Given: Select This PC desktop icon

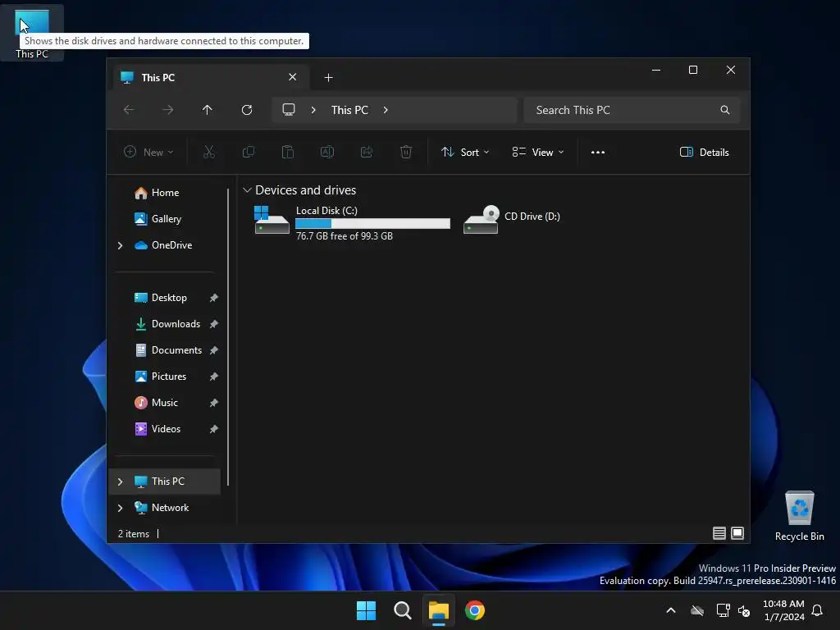Looking at the screenshot, I should coord(32,33).
